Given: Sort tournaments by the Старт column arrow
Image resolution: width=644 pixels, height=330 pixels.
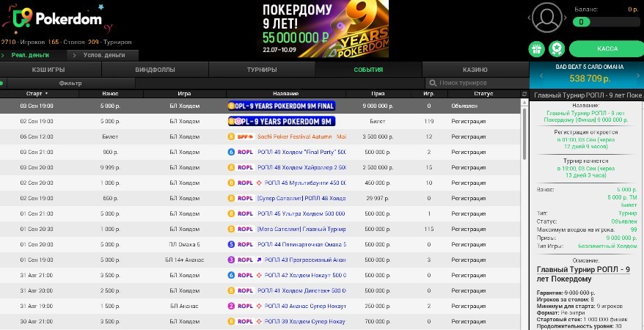Looking at the screenshot, I should (47, 94).
